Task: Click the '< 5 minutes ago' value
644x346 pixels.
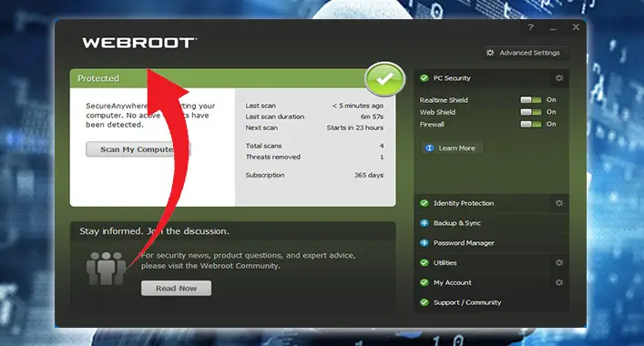Action: coord(358,106)
